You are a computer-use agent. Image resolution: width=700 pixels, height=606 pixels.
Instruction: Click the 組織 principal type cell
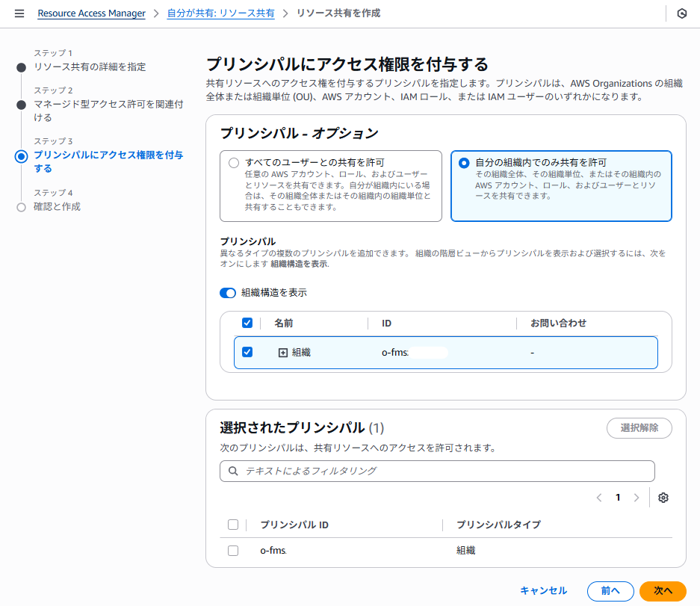click(465, 551)
